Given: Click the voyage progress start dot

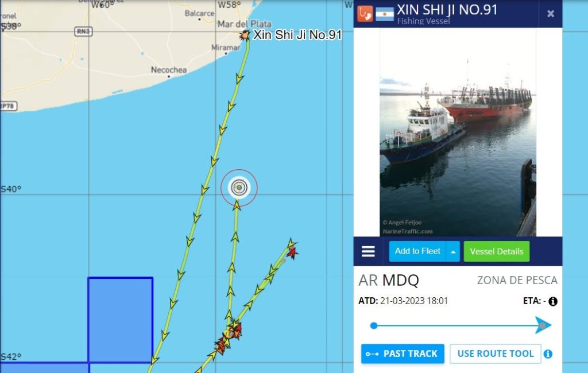Looking at the screenshot, I should [373, 325].
